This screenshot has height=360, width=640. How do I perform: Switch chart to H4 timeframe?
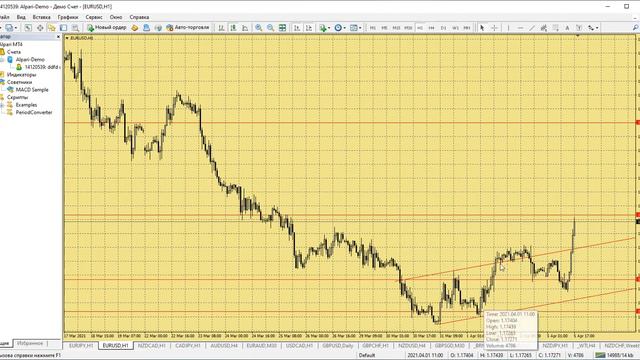coord(431,28)
